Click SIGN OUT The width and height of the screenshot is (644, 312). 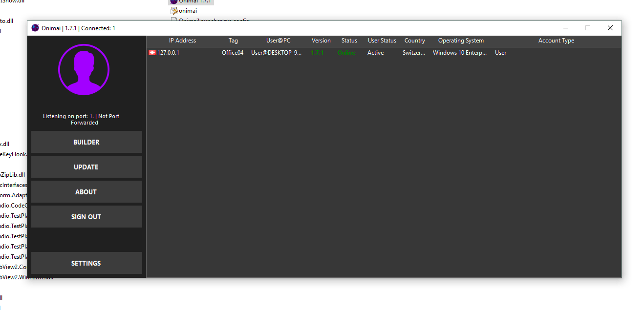coord(86,216)
